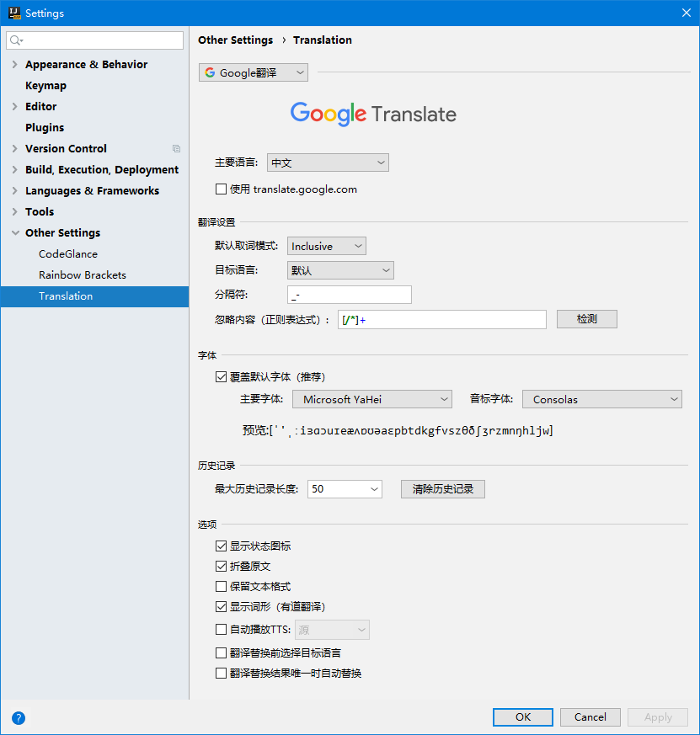Image resolution: width=700 pixels, height=735 pixels.
Task: Open the 主要语言 dropdown showing 中文
Action: click(328, 162)
